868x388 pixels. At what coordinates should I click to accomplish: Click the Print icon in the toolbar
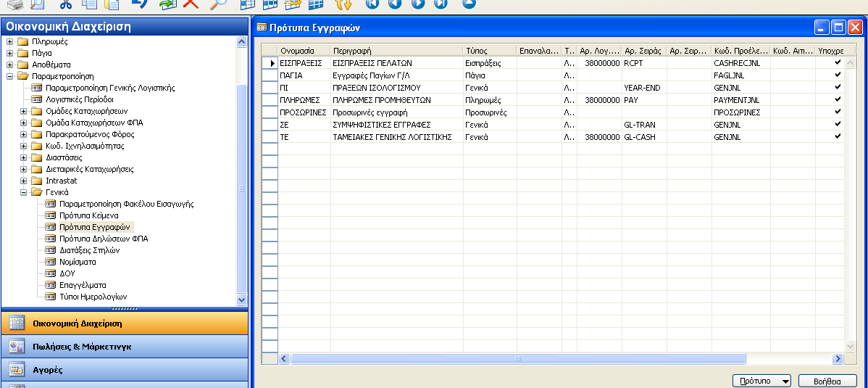click(15, 4)
